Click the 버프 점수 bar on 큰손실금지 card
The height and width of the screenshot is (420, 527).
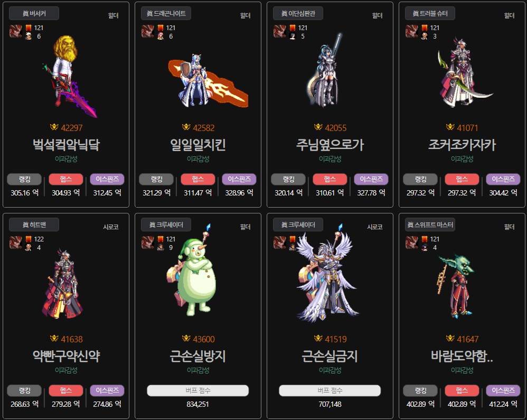tap(330, 390)
